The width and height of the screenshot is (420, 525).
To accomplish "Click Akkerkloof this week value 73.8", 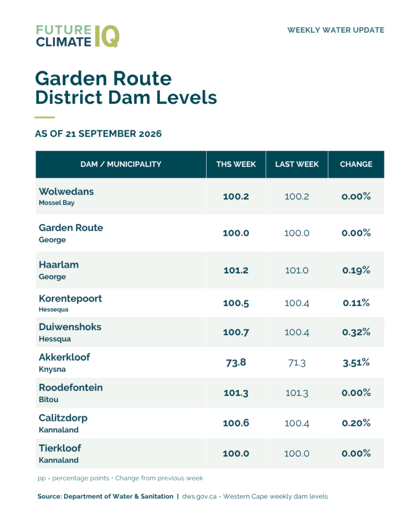I will pos(236,362).
